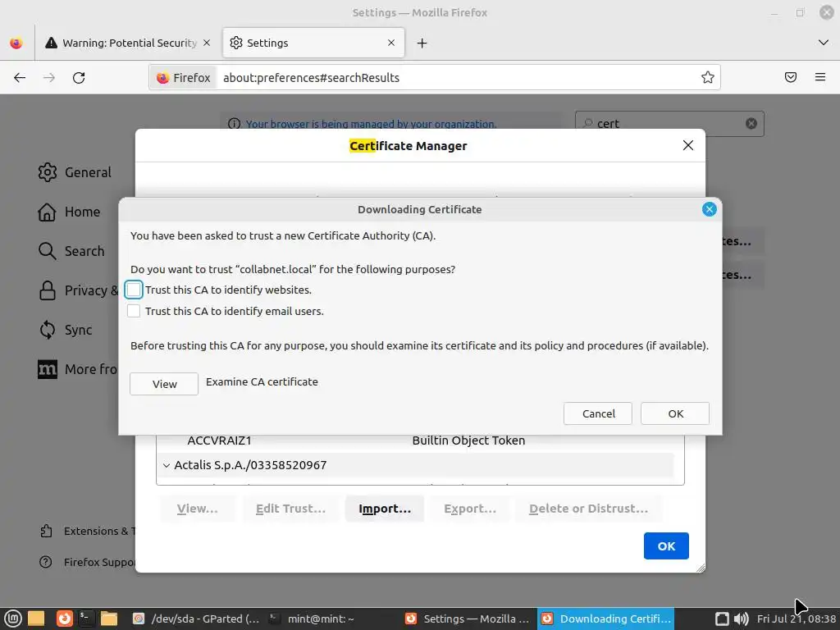
Task: Switch to Settings — Mozilla Firefox taskbar item
Action: coord(467,619)
